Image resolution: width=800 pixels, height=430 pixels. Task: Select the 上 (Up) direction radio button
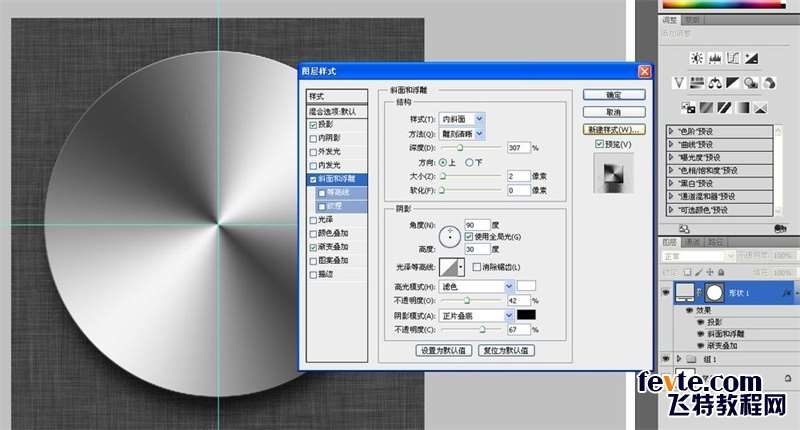click(442, 163)
